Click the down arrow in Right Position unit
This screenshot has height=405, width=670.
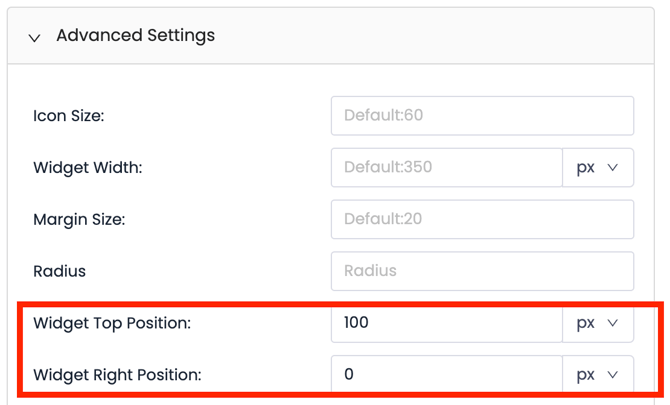point(614,375)
